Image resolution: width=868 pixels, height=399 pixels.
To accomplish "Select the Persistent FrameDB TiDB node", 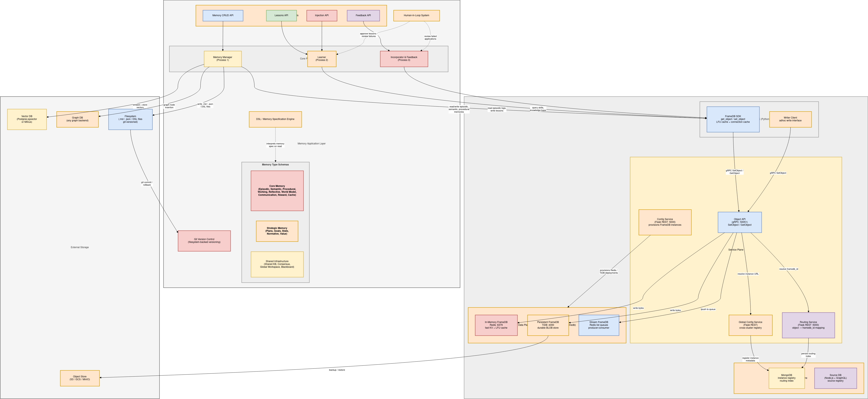I will (548, 325).
